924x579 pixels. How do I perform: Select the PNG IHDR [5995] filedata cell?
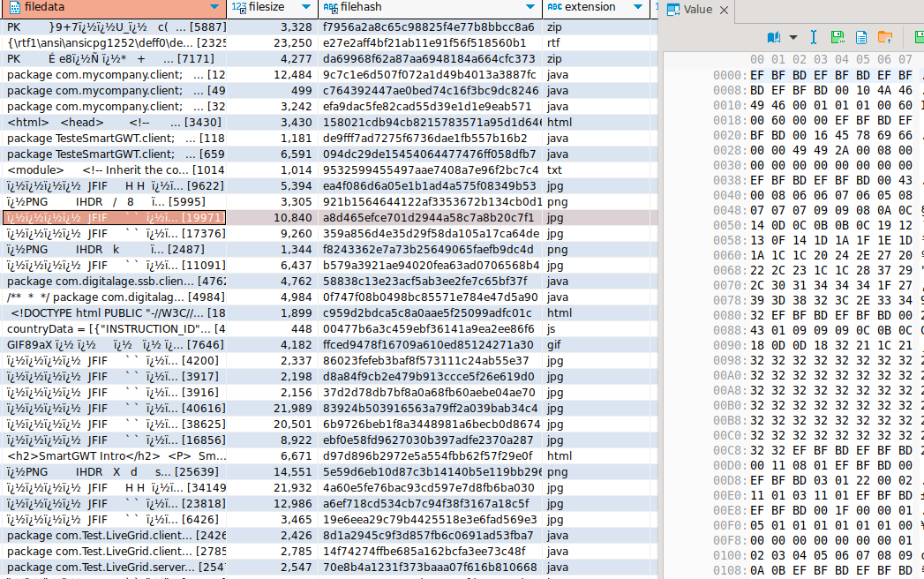115,201
